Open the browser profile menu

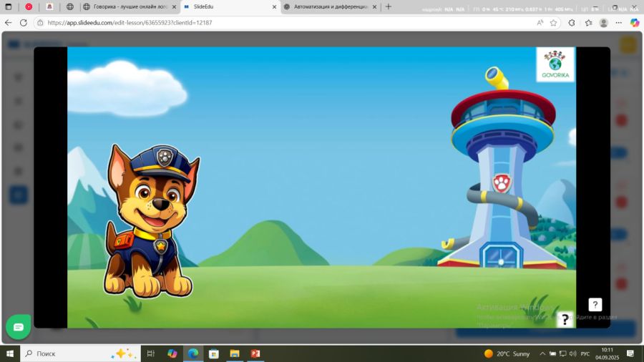[603, 23]
